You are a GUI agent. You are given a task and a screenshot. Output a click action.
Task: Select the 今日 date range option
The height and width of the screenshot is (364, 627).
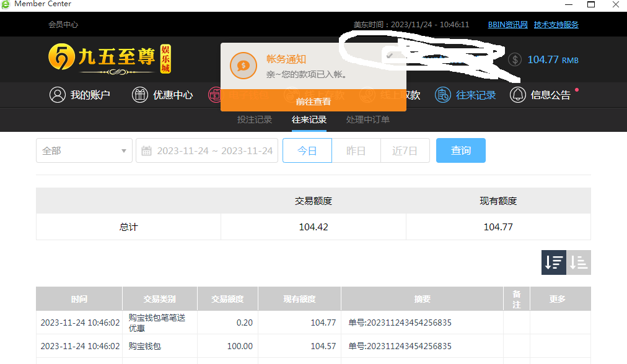point(307,150)
